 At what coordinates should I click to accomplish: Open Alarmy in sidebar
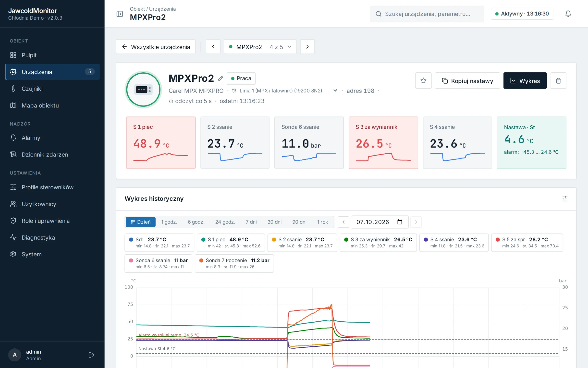pyautogui.click(x=52, y=138)
